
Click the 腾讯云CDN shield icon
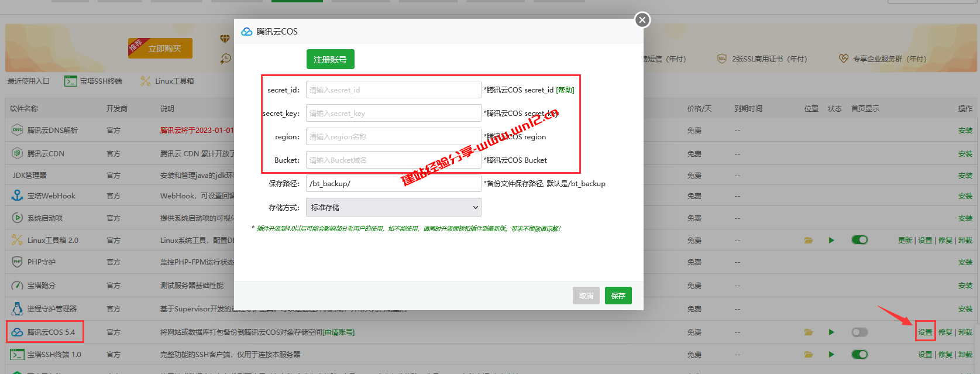(17, 153)
